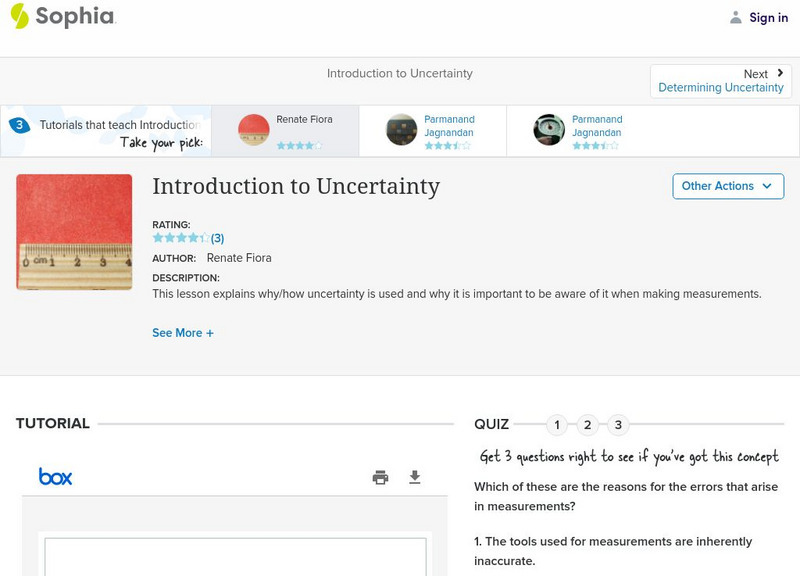Image resolution: width=800 pixels, height=576 pixels.
Task: Open the Other Actions dropdown
Action: [727, 186]
